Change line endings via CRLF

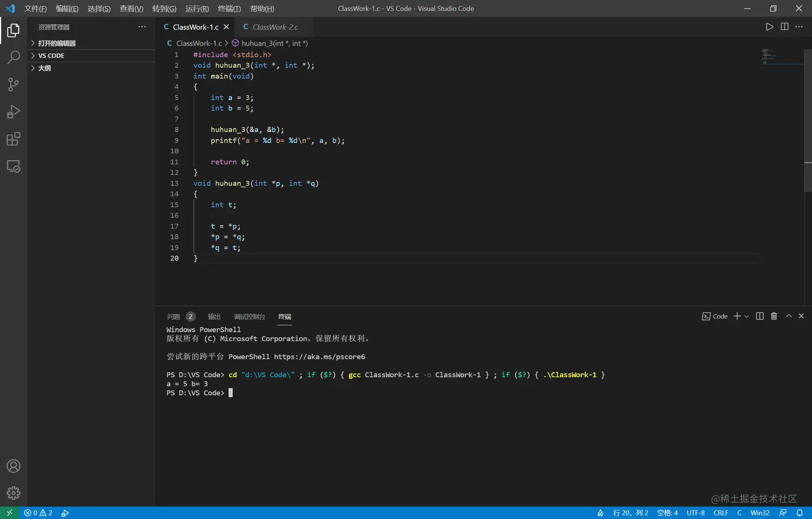[x=721, y=513]
